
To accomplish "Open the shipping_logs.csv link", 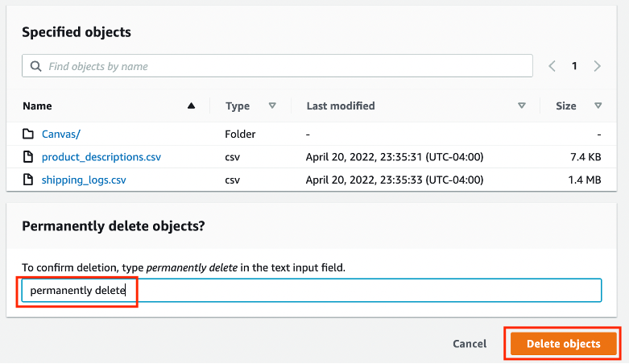I will 84,180.
